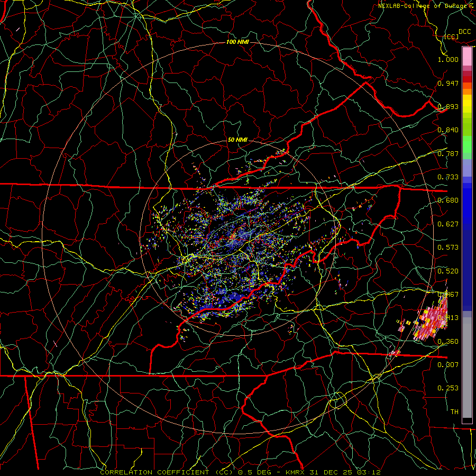Click the 50 NMI range ring label
The height and width of the screenshot is (476, 476).
point(237,140)
